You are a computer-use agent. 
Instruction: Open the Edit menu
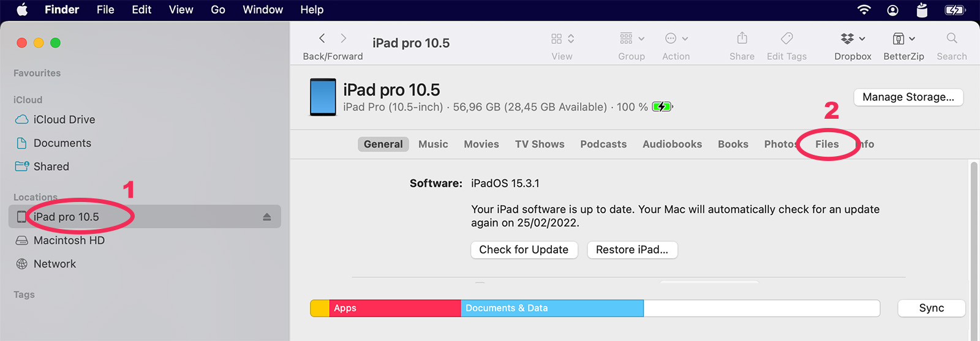pos(141,10)
